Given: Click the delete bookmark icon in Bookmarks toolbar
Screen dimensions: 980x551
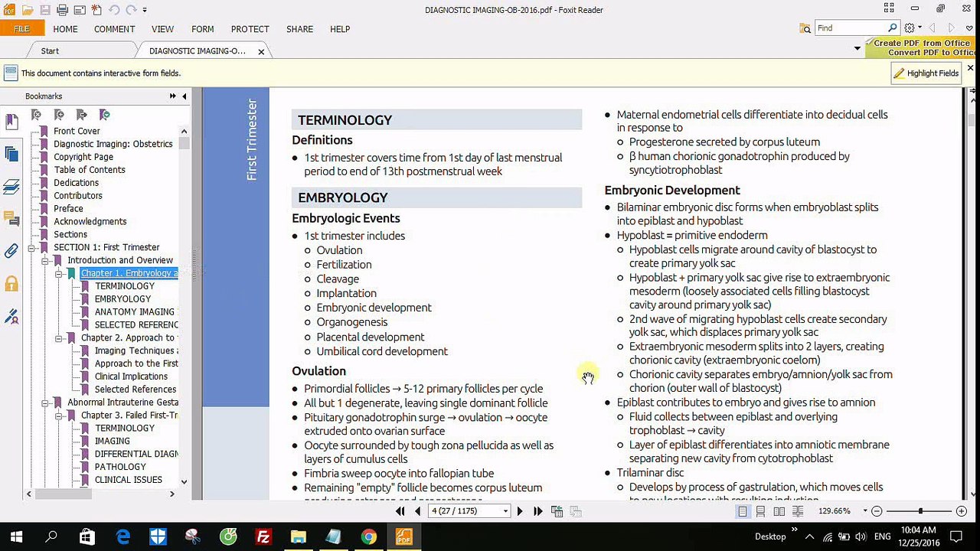Looking at the screenshot, I should pos(36,115).
